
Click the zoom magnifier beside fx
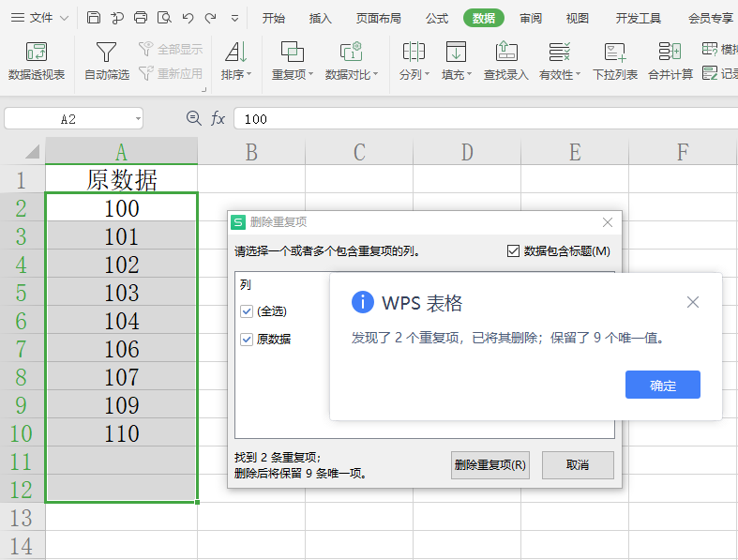coord(194,118)
